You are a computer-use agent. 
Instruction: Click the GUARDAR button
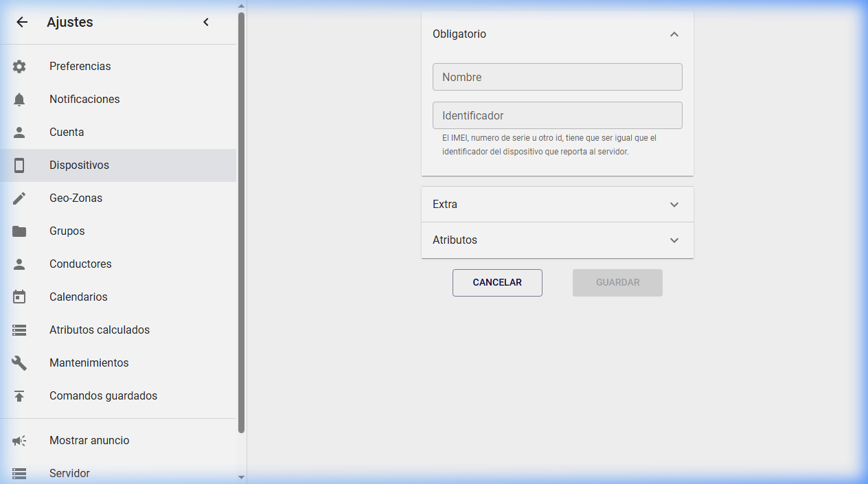617,283
